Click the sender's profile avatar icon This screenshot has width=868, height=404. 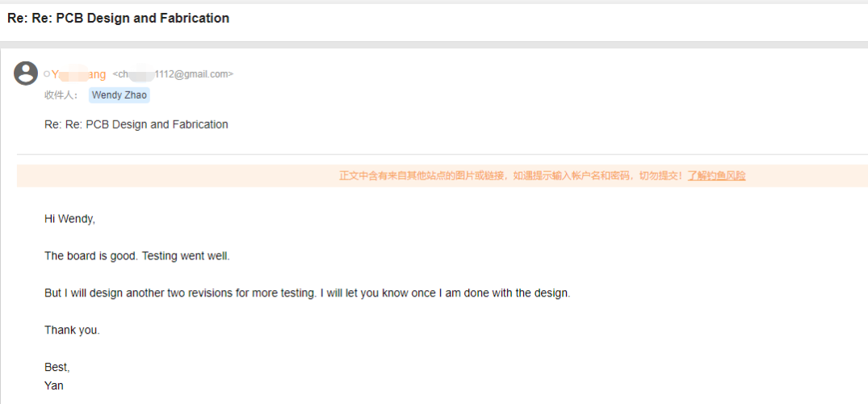(26, 74)
